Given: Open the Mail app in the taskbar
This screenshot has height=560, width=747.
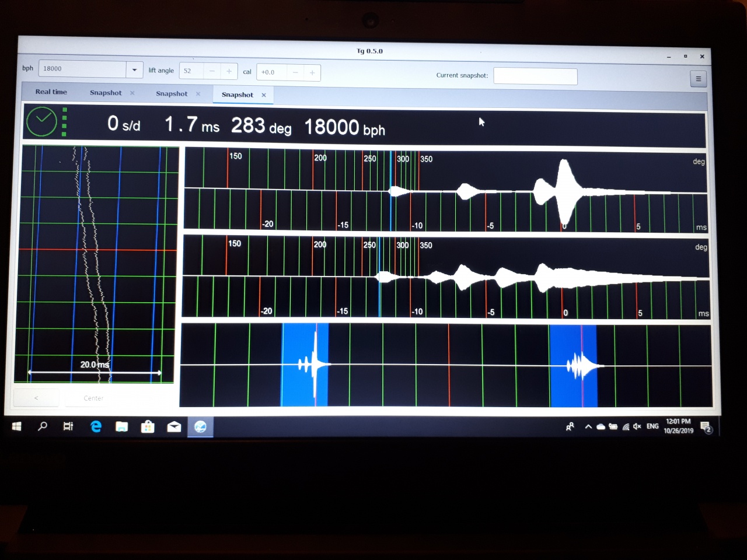Looking at the screenshot, I should 174,427.
